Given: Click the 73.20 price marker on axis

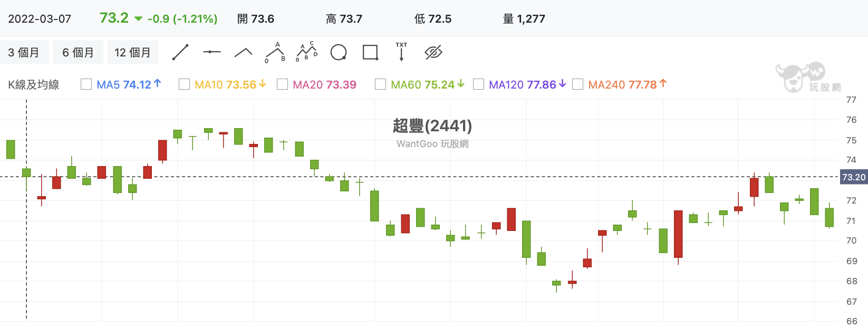Looking at the screenshot, I should pyautogui.click(x=853, y=177).
